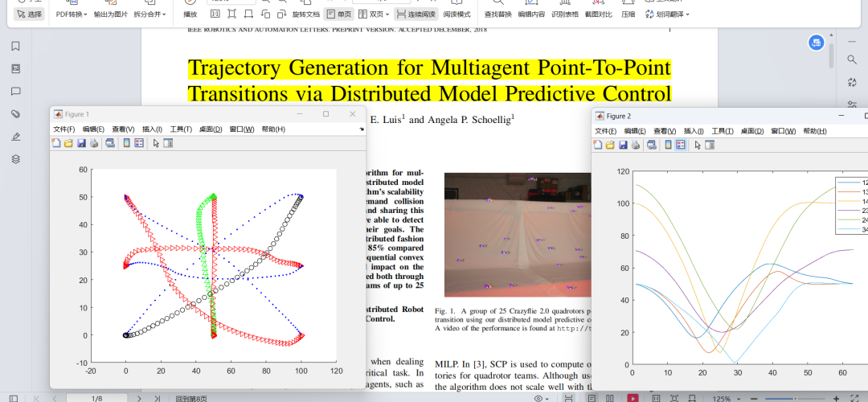Select Edit Plot arrow in Figure 1
Screen dimensions: 868x402
156,143
